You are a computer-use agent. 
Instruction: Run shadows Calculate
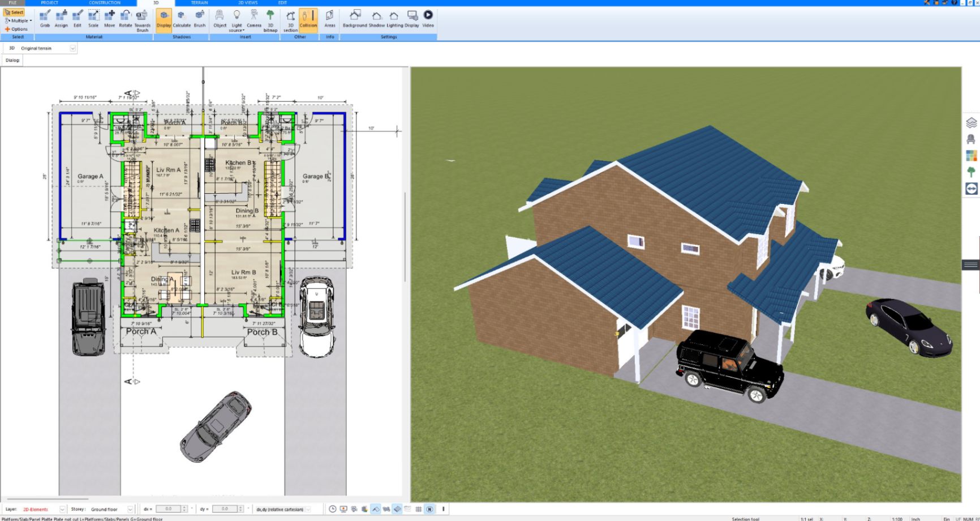(182, 19)
